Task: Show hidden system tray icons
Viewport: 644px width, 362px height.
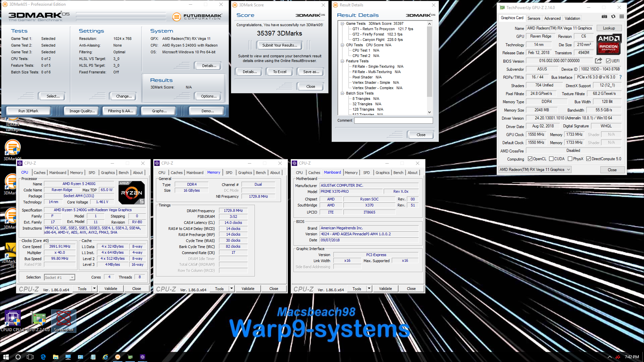Action: 609,357
